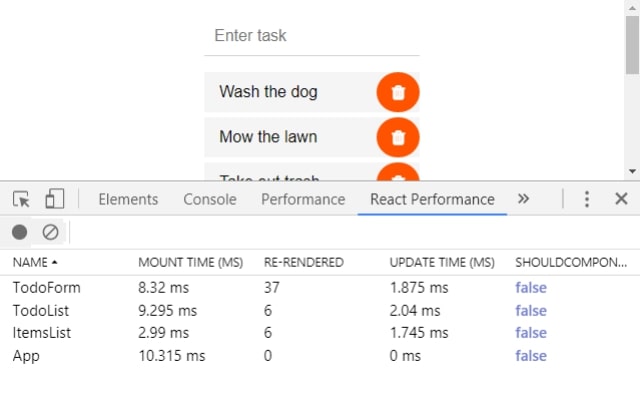
Task: Delete the 'Mow the lawn' task
Action: click(x=398, y=137)
